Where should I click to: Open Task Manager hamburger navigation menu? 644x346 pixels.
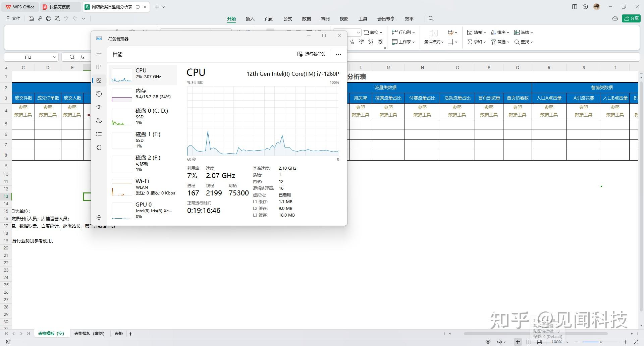point(99,54)
